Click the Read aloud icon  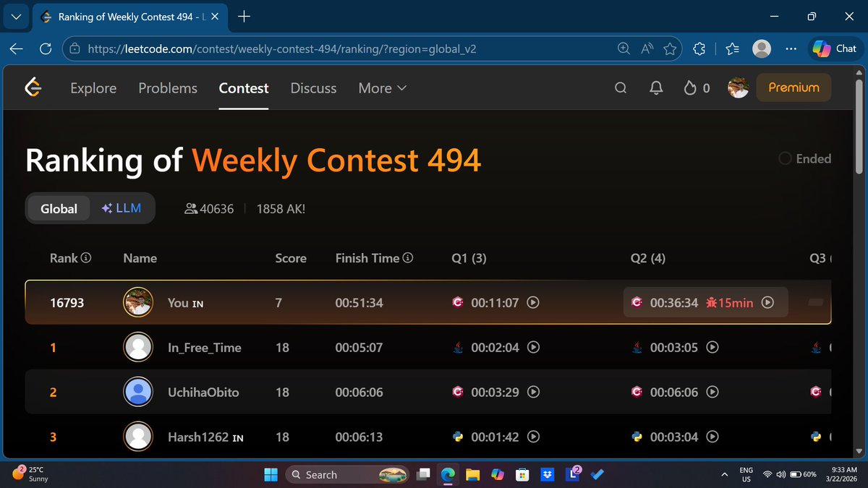(647, 48)
